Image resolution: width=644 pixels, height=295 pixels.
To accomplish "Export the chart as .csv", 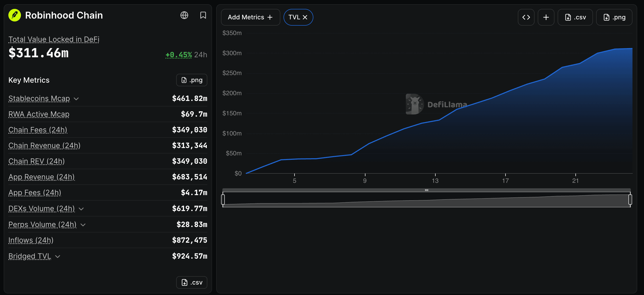I will click(x=575, y=17).
